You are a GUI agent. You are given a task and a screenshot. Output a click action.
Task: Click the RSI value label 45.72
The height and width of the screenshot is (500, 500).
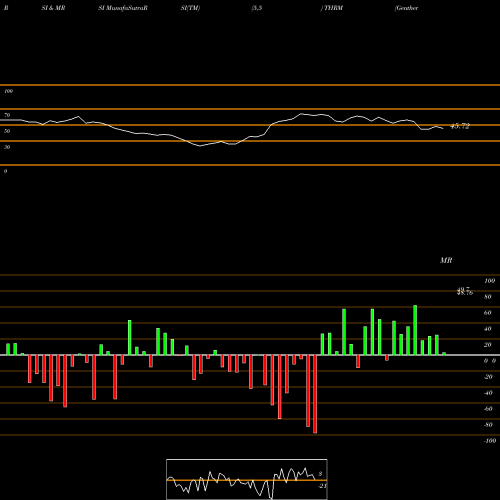point(460,126)
